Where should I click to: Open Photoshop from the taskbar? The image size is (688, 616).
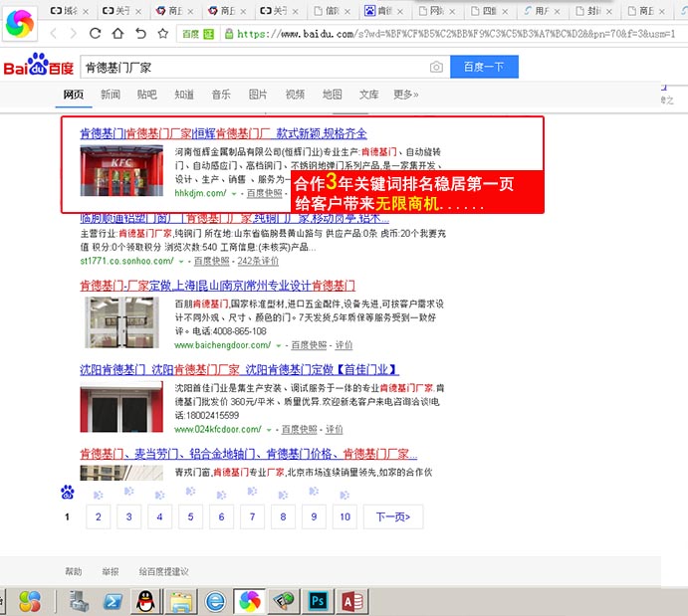(318, 601)
